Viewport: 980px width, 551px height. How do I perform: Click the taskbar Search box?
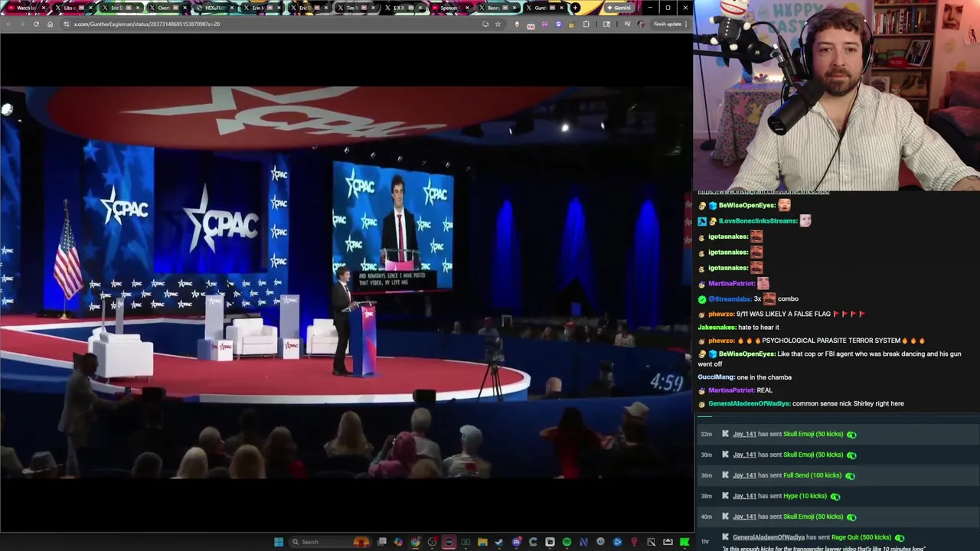click(330, 542)
